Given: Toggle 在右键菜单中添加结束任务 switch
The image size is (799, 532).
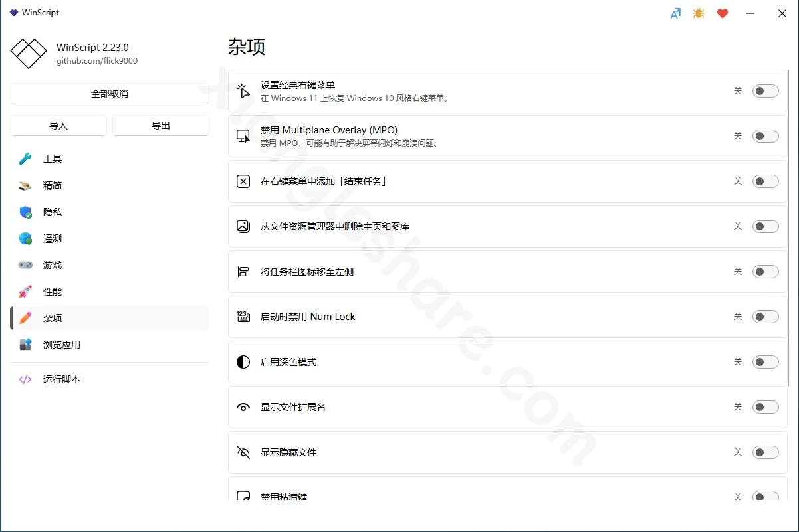Looking at the screenshot, I should 765,181.
